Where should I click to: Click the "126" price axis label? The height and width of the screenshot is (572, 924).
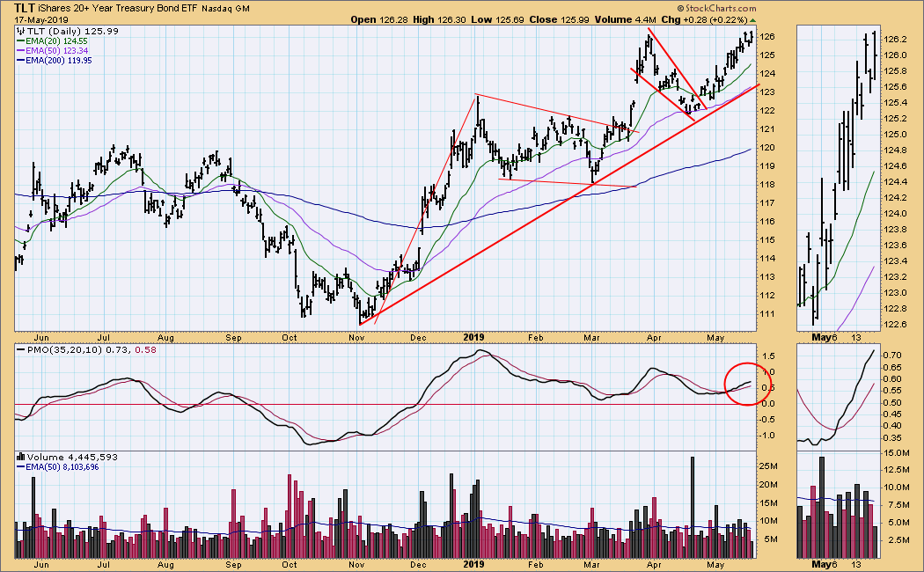pyautogui.click(x=766, y=37)
